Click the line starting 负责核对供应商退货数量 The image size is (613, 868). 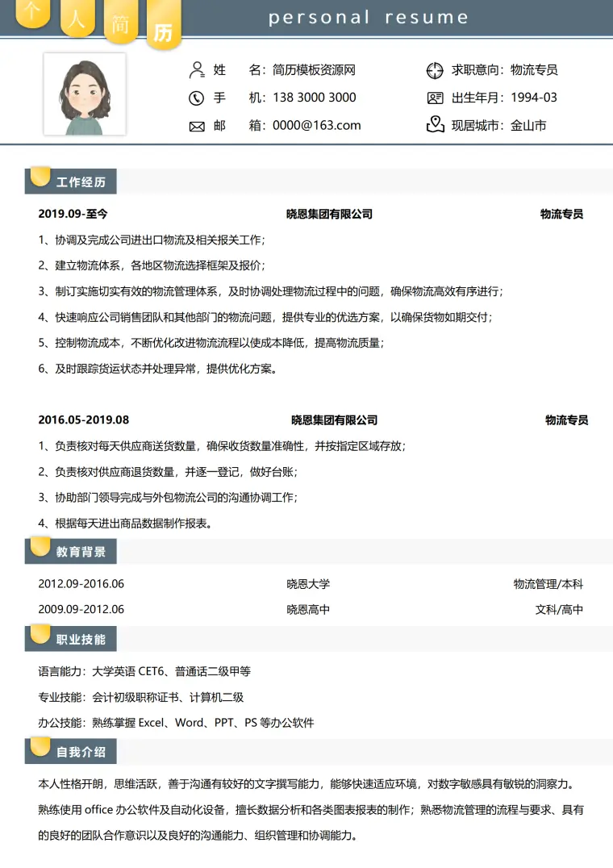click(x=168, y=472)
